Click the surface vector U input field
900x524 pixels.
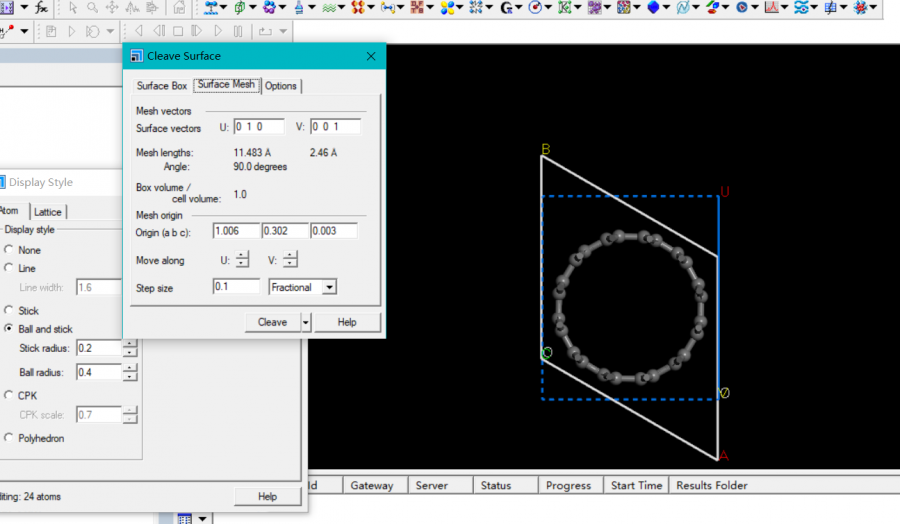(259, 126)
